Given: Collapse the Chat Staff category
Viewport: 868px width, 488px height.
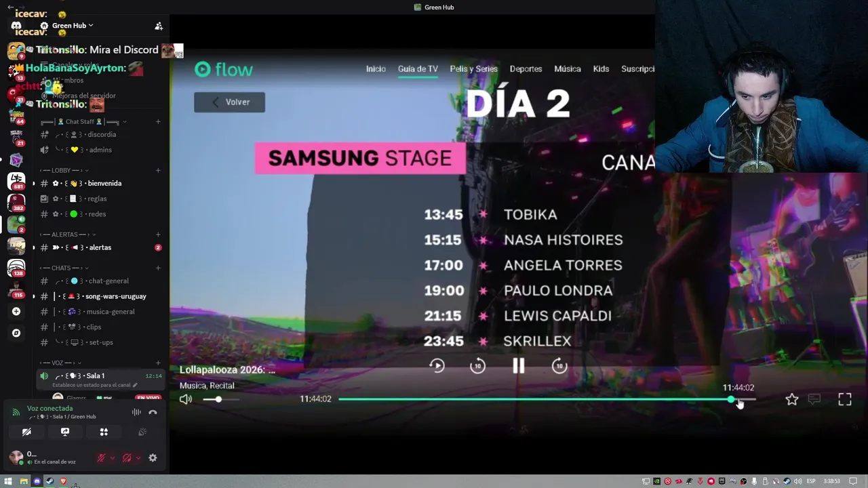Looking at the screenshot, I should 83,122.
